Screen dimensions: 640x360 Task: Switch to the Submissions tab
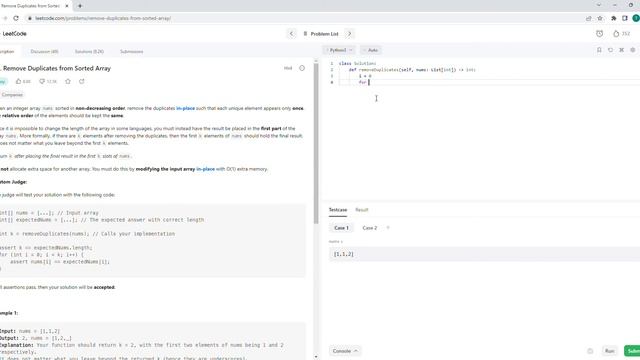coord(131,52)
